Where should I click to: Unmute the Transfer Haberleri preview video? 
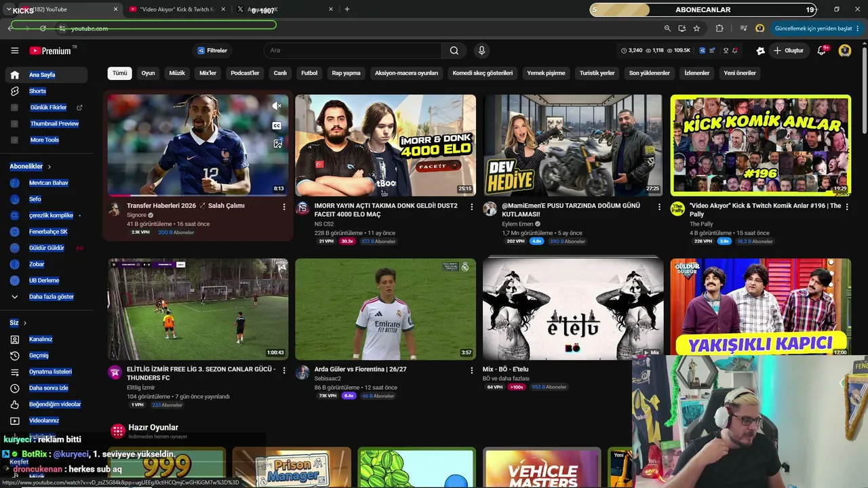pos(277,106)
